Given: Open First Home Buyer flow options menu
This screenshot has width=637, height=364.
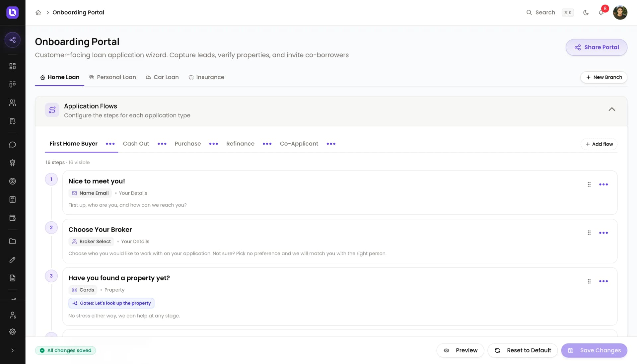Looking at the screenshot, I should pyautogui.click(x=110, y=144).
